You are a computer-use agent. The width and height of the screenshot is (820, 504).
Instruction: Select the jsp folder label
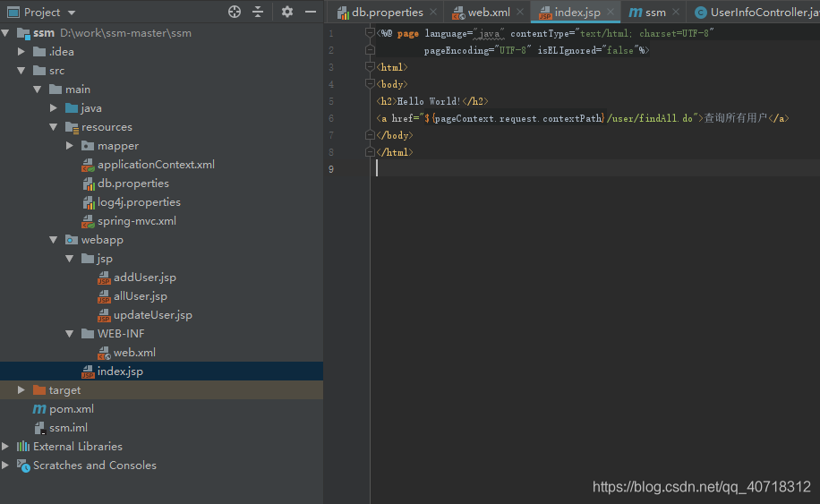pos(105,259)
